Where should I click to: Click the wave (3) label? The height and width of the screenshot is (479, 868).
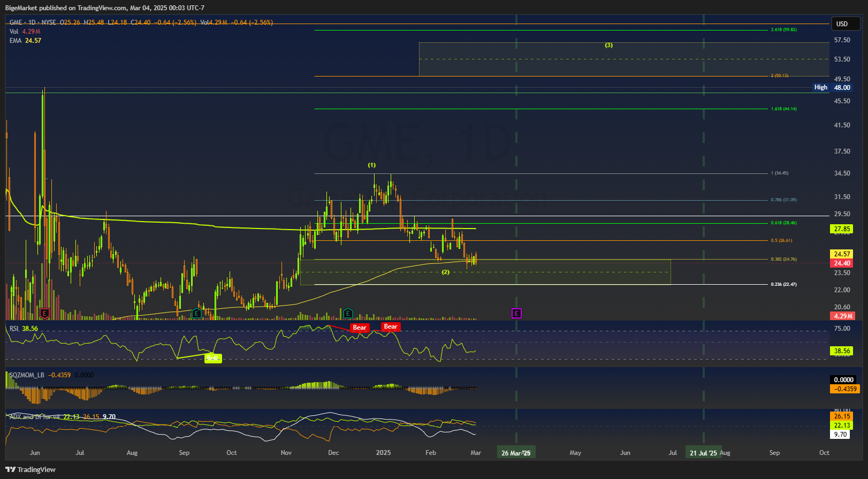coord(608,45)
